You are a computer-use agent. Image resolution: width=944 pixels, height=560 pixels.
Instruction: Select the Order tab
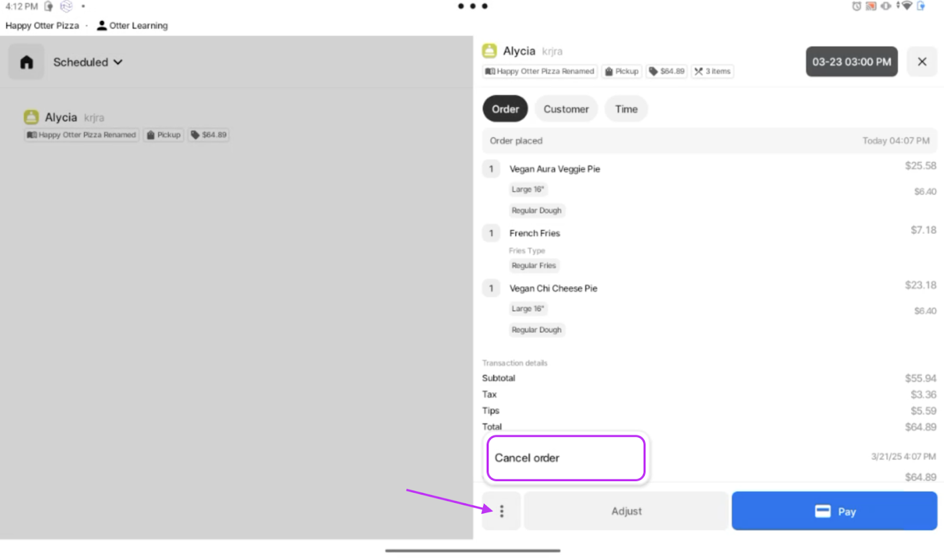coord(505,109)
